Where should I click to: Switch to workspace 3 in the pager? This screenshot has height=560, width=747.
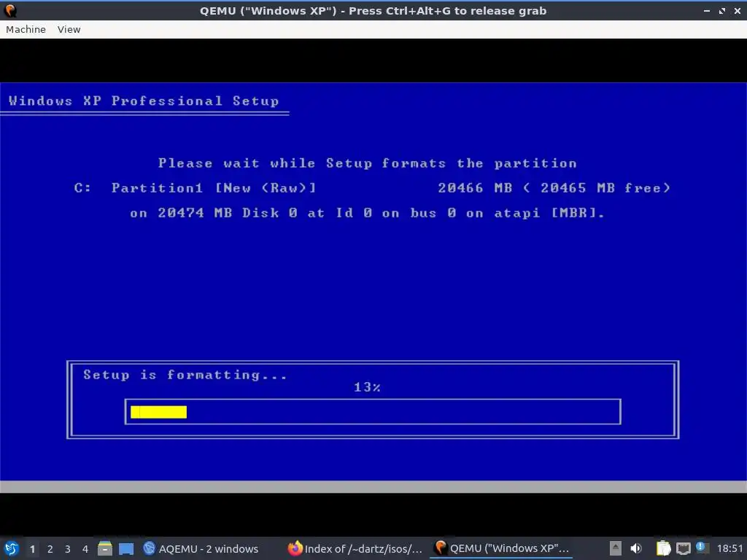68,549
